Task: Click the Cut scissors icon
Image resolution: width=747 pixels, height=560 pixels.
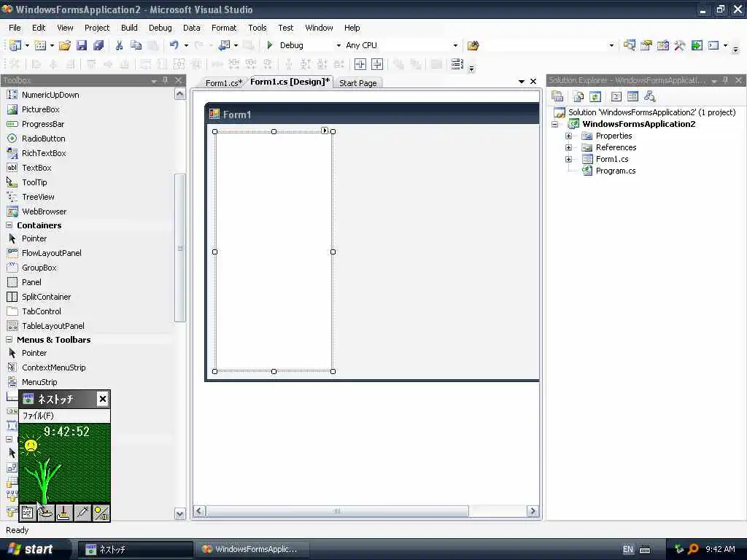Action: pyautogui.click(x=119, y=45)
